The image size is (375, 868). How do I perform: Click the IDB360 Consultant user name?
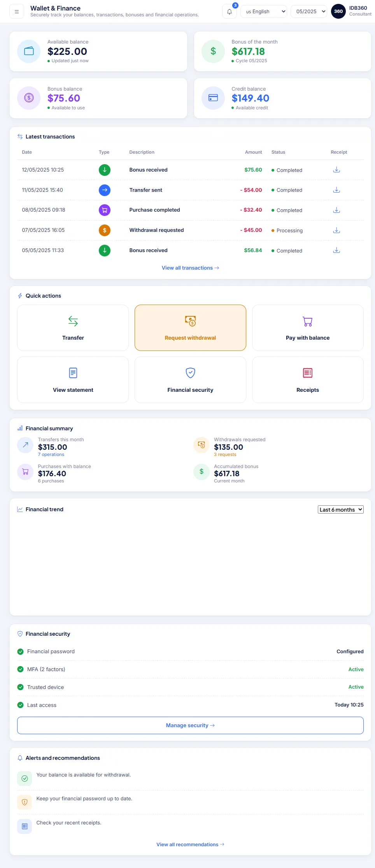point(360,11)
